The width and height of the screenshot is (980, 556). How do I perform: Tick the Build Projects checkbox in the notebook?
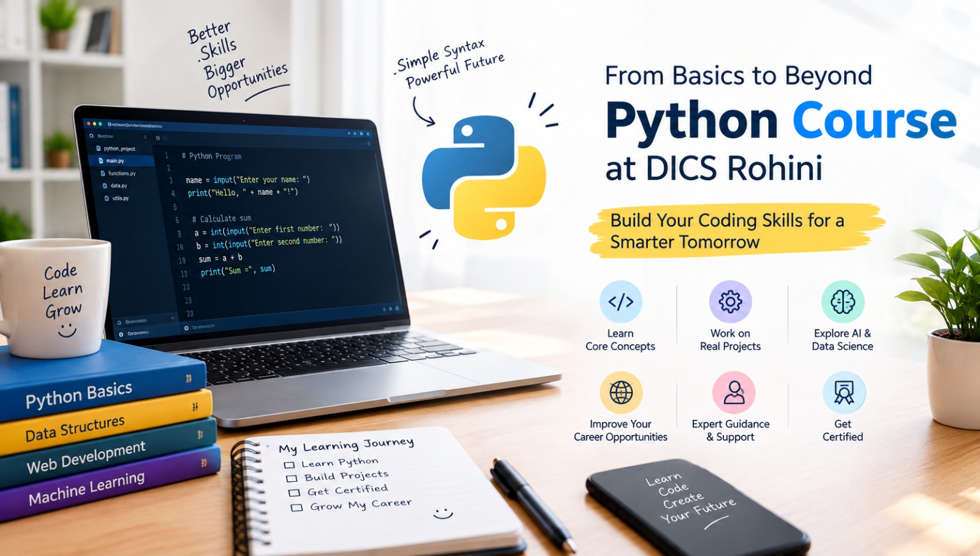(292, 478)
